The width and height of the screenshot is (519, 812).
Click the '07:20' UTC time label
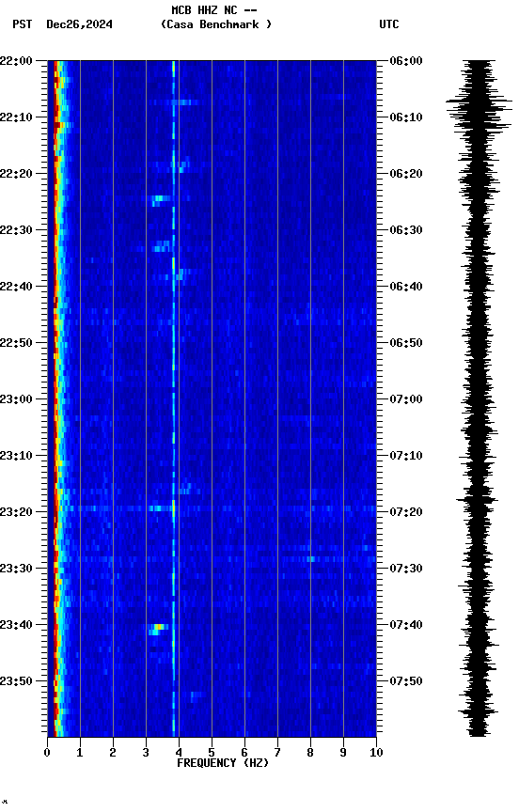pos(406,512)
